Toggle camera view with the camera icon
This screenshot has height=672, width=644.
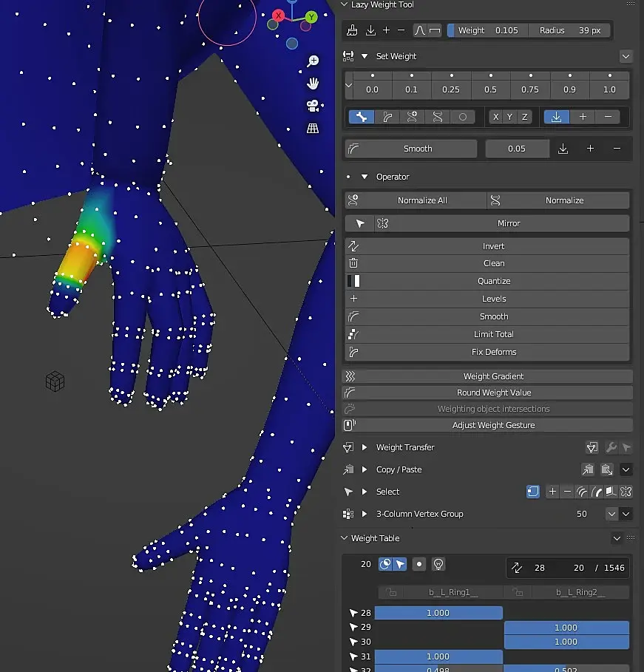[x=313, y=106]
